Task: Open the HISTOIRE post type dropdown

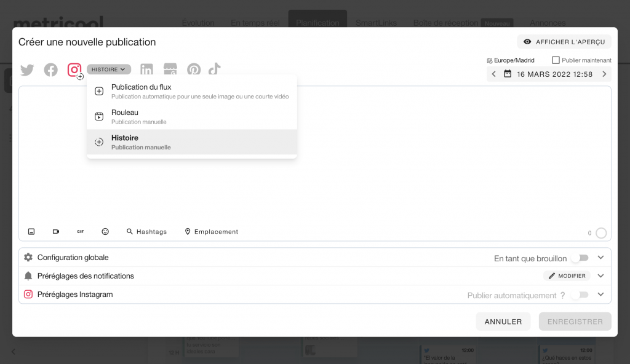Action: tap(108, 69)
